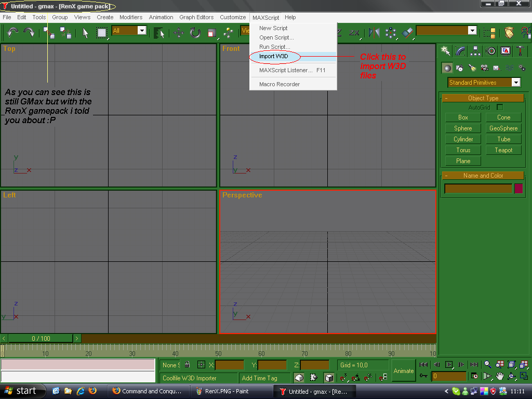Choose the Cameras category icon
532x399 pixels.
484,68
